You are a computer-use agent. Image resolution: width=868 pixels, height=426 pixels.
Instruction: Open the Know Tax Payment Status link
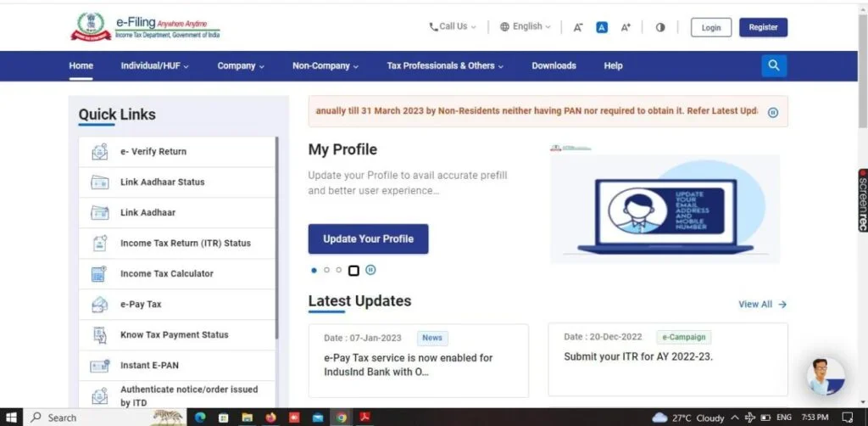(176, 334)
